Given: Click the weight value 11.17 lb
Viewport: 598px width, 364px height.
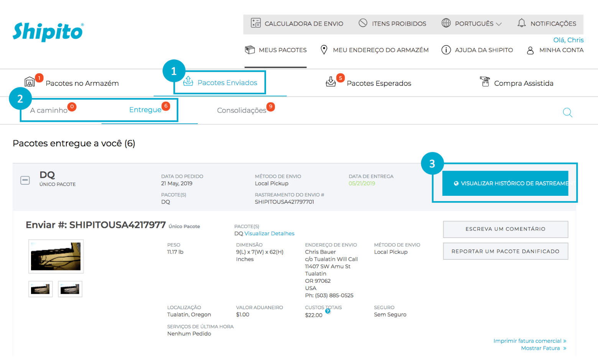Looking at the screenshot, I should click(x=175, y=252).
